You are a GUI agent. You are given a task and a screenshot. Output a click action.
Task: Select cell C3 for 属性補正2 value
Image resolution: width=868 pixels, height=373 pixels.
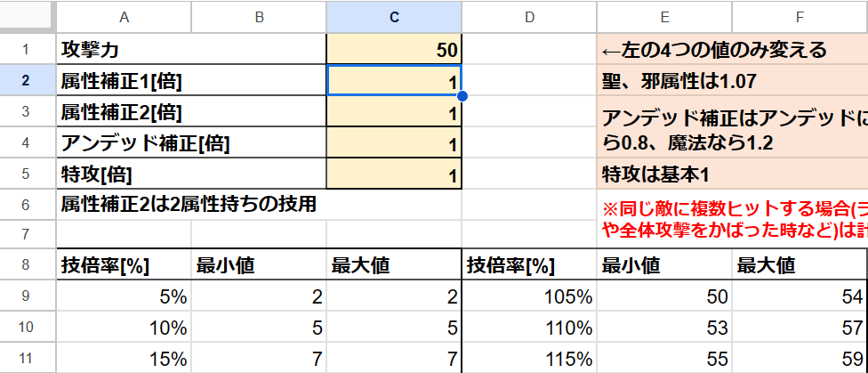(x=394, y=111)
